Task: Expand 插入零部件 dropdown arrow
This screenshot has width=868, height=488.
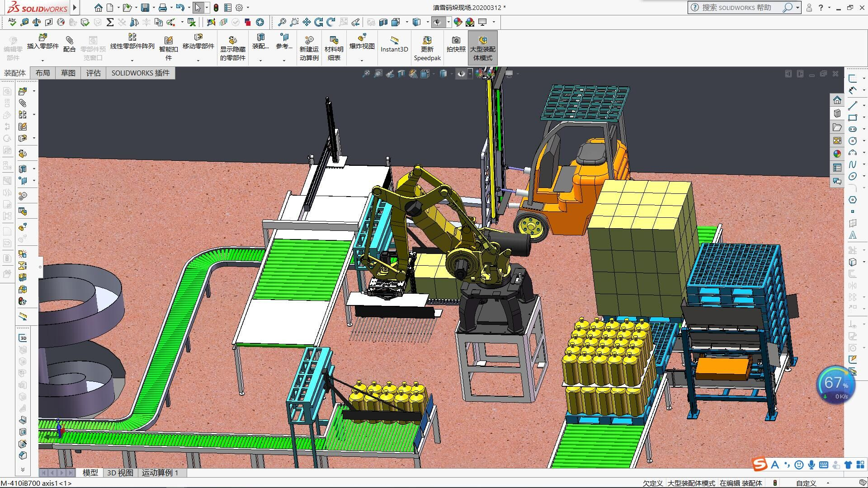Action: [43, 60]
